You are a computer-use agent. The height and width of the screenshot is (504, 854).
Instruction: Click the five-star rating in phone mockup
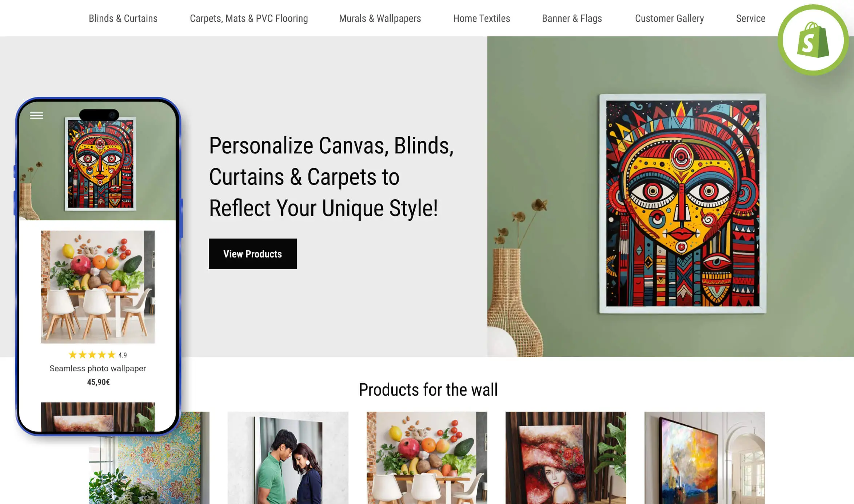92,355
